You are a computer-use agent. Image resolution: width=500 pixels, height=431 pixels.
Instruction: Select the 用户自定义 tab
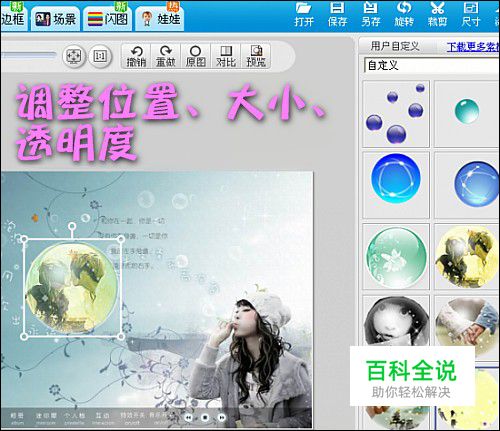pos(395,46)
